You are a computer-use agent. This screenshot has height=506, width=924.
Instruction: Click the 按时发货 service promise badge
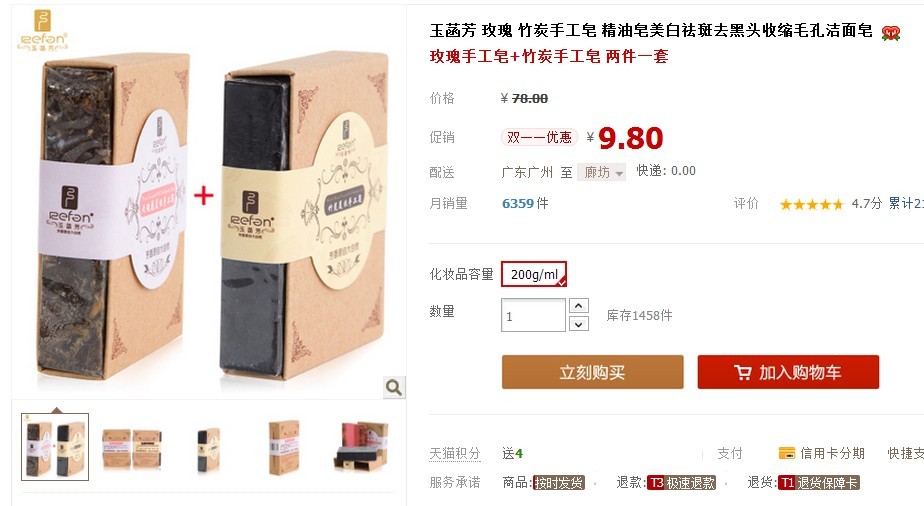click(558, 483)
